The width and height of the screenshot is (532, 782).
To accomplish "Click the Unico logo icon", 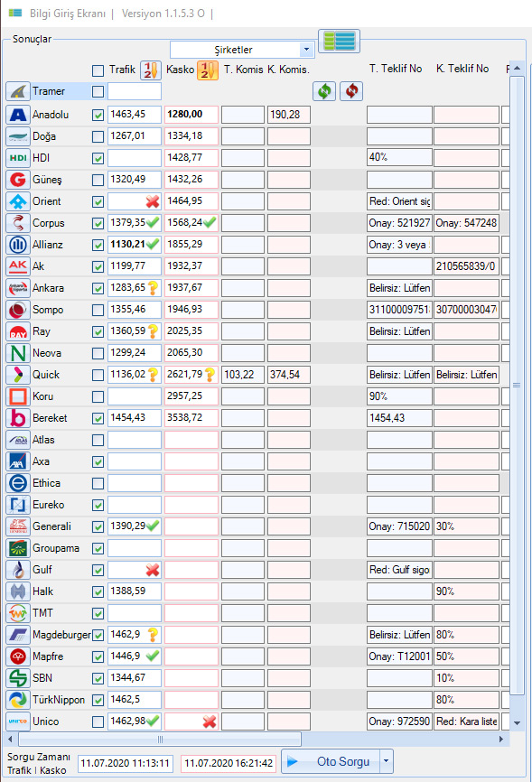I will coord(18,721).
